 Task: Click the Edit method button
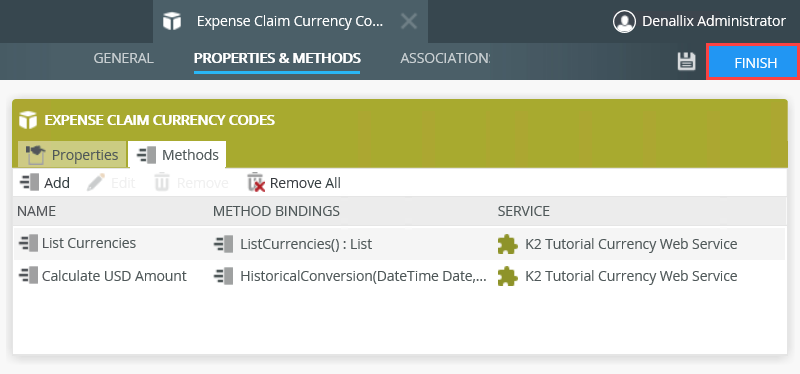point(111,183)
